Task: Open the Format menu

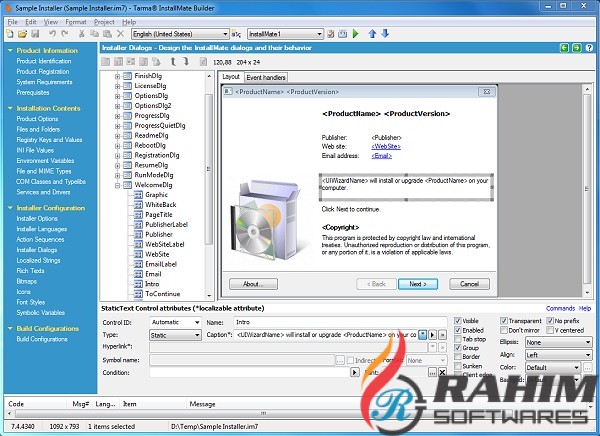Action: pos(76,22)
